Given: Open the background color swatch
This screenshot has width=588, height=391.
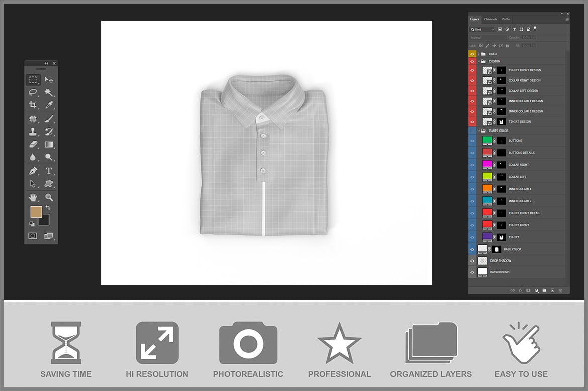Looking at the screenshot, I should pyautogui.click(x=45, y=220).
